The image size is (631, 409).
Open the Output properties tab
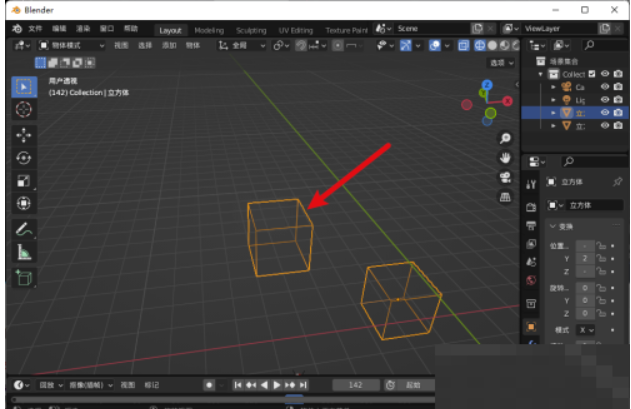tap(531, 225)
